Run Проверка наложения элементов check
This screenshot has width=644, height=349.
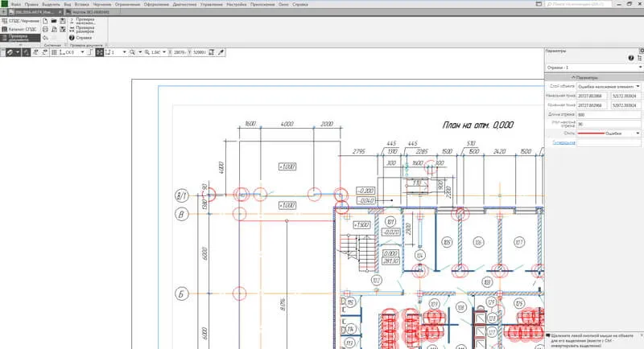pyautogui.click(x=85, y=23)
